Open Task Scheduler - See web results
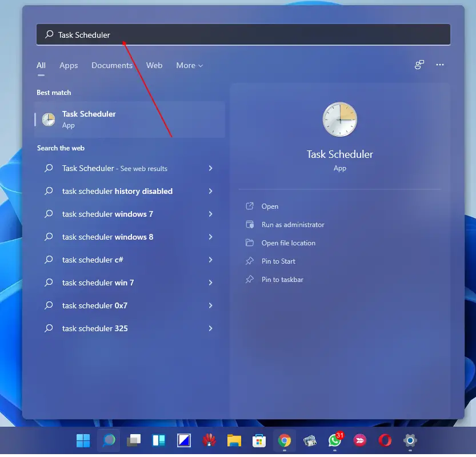This screenshot has width=476, height=457. click(115, 168)
